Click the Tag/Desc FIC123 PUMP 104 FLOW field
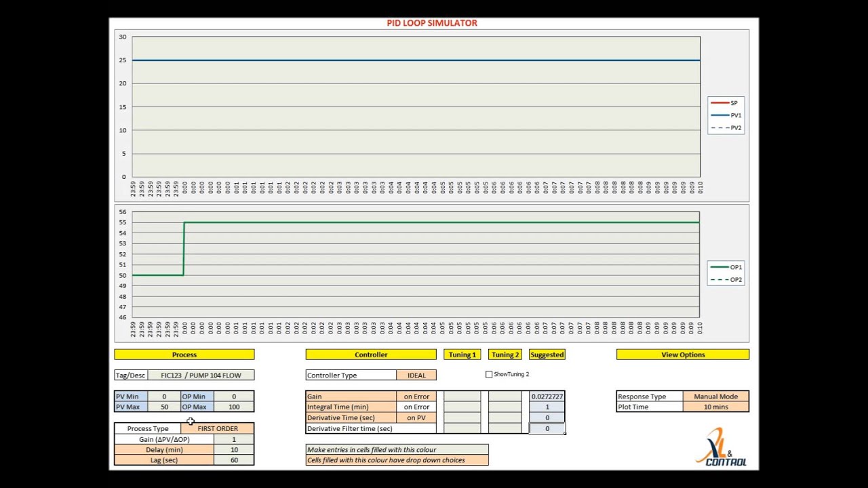This screenshot has height=488, width=868. pos(201,375)
